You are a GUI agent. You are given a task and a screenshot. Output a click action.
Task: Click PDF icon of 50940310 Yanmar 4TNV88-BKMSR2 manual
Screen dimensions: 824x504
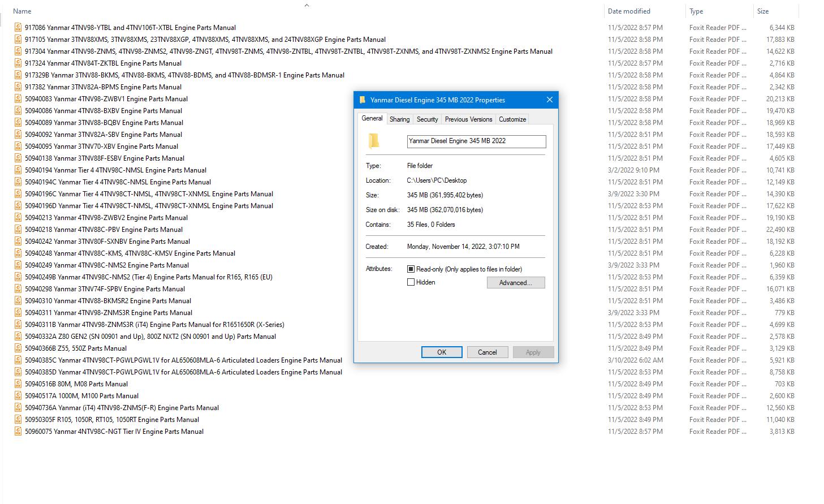pos(18,300)
